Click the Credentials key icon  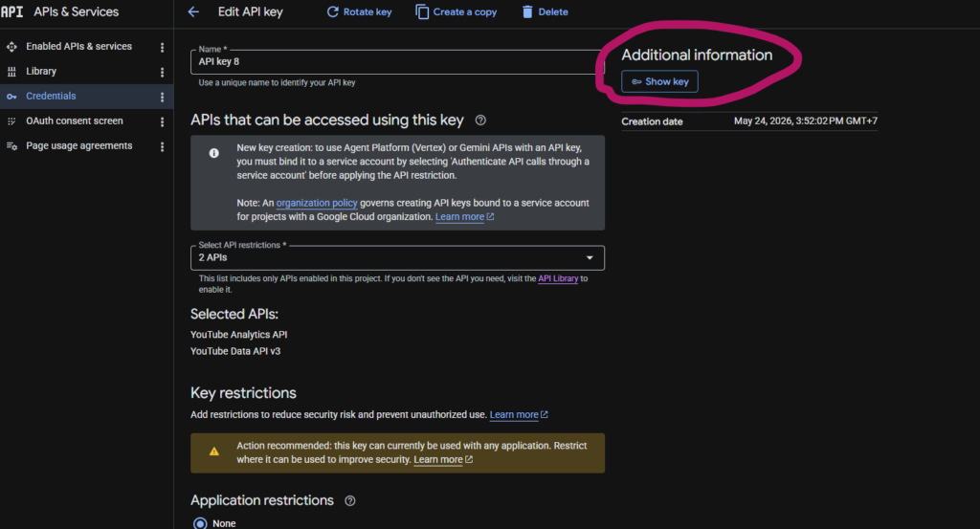click(11, 97)
